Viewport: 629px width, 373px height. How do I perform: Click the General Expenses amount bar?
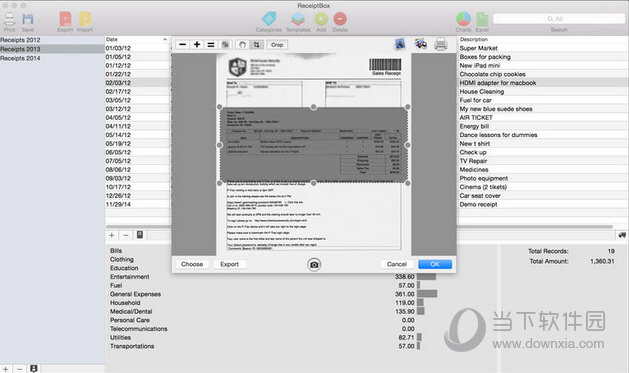pyautogui.click(x=427, y=294)
